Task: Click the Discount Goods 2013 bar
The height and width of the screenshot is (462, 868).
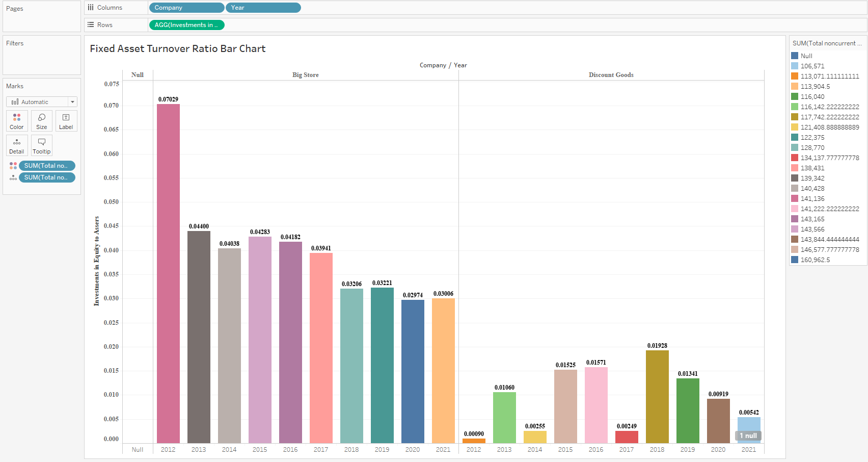Action: pyautogui.click(x=504, y=418)
